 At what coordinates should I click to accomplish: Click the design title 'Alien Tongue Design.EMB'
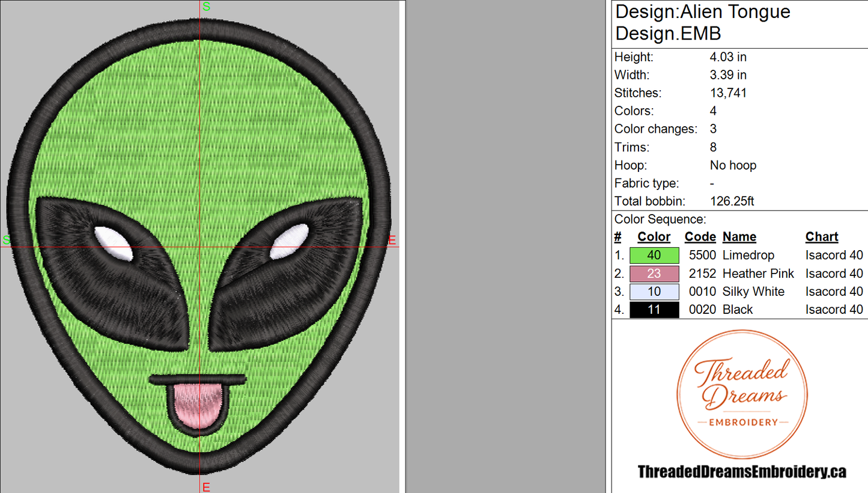(x=703, y=22)
